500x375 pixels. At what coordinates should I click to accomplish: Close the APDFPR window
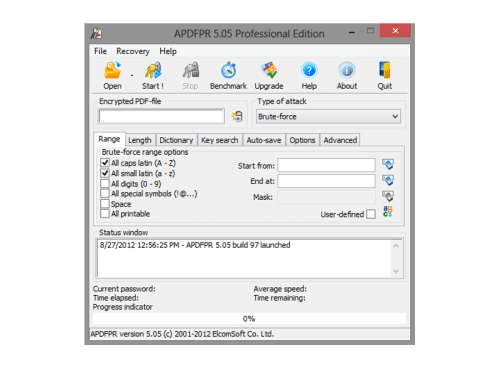point(395,31)
